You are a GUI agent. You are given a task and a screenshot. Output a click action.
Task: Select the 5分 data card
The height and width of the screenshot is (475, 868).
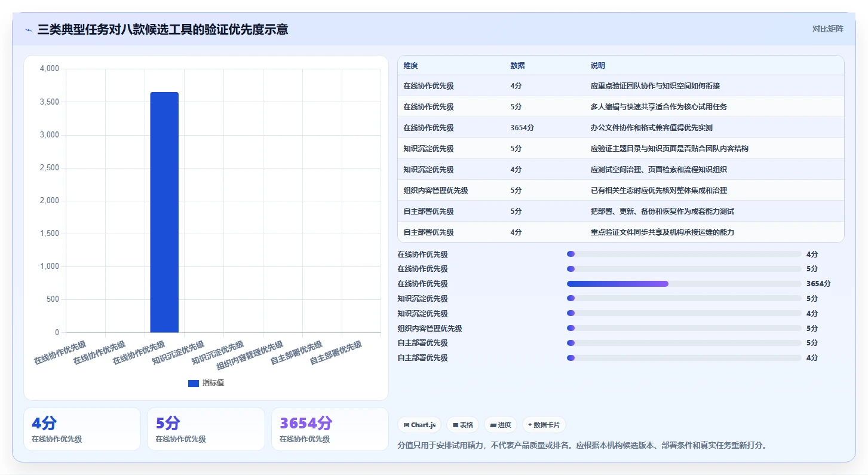[206, 429]
